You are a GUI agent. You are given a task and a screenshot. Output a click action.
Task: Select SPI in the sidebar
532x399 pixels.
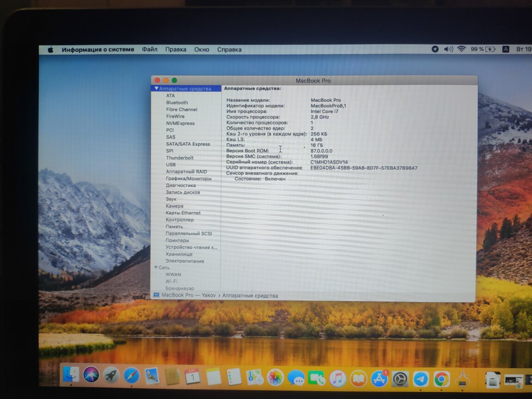click(x=170, y=151)
